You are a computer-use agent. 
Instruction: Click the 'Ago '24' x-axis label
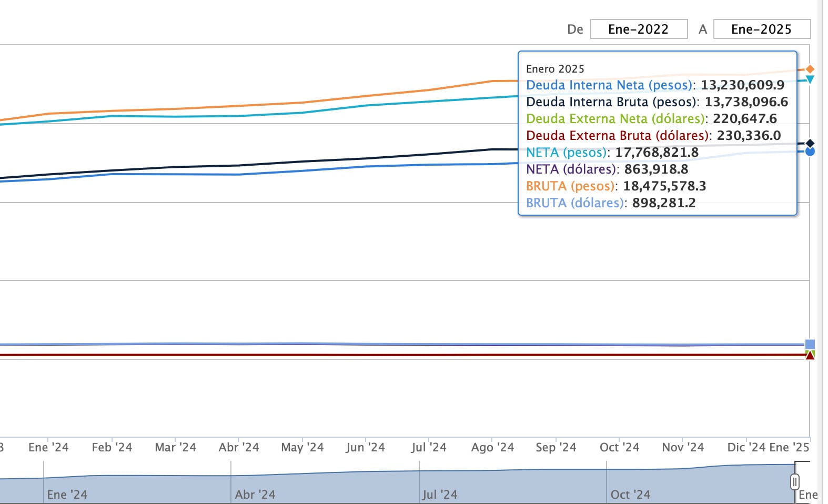(x=492, y=448)
